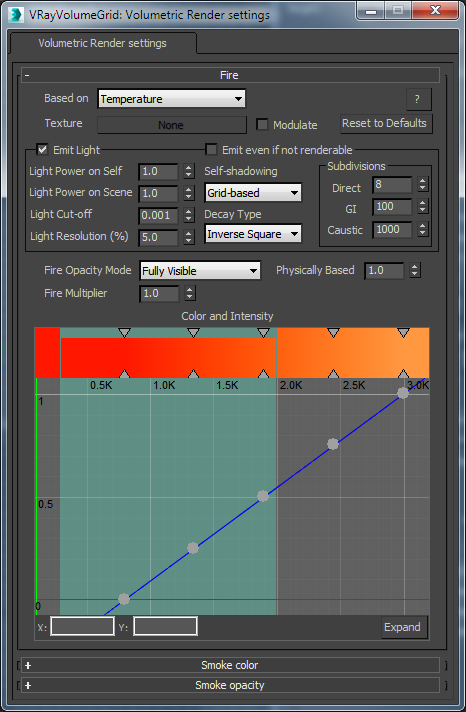
Task: Close the VRayVolumeGrid window
Action: pos(435,10)
